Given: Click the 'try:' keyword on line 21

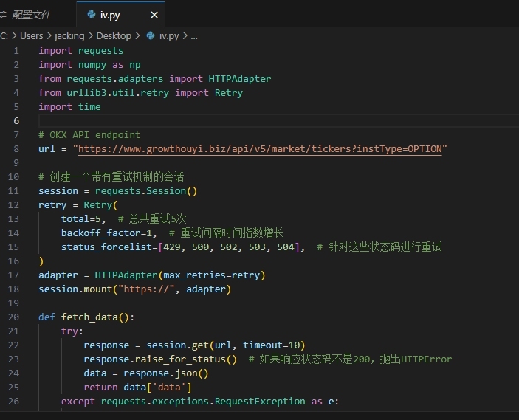Looking at the screenshot, I should pos(72,331).
